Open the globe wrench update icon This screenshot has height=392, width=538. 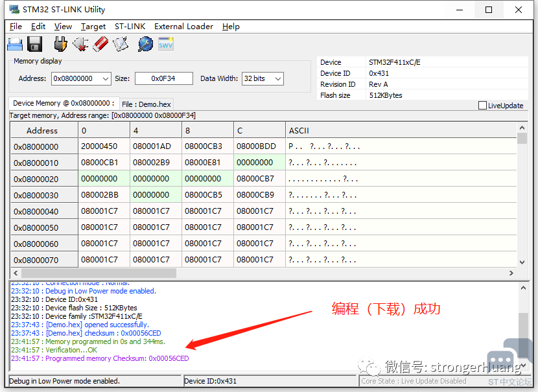[145, 44]
